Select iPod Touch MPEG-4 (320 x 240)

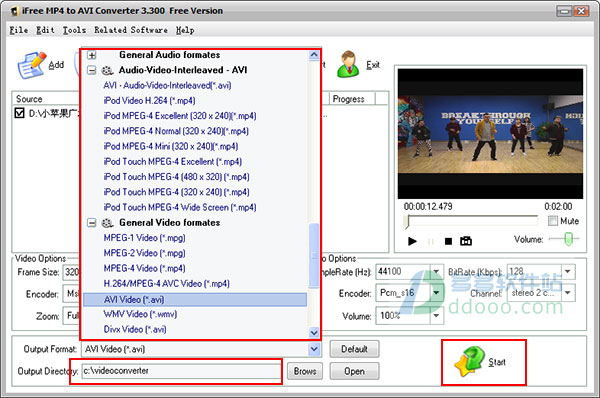pos(176,192)
